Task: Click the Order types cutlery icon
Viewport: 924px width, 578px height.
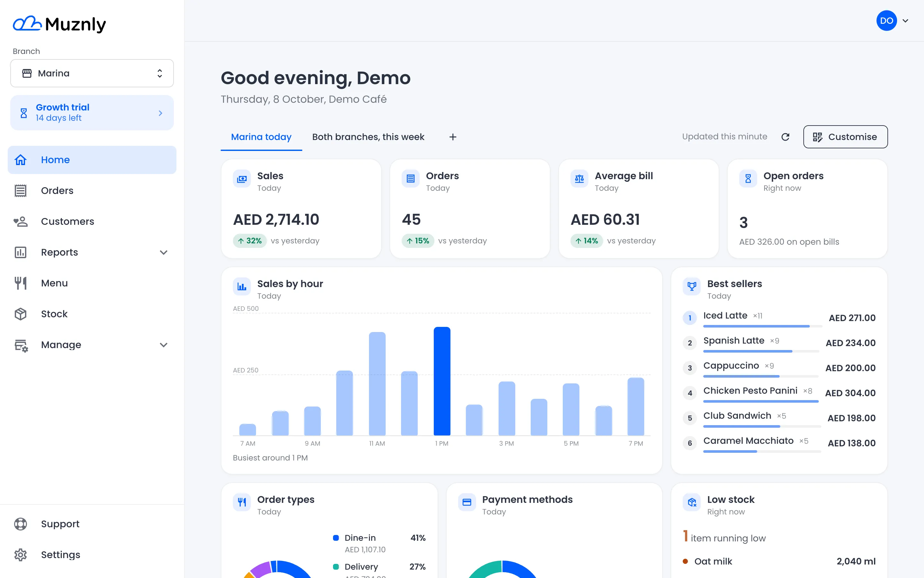Action: coord(242,502)
